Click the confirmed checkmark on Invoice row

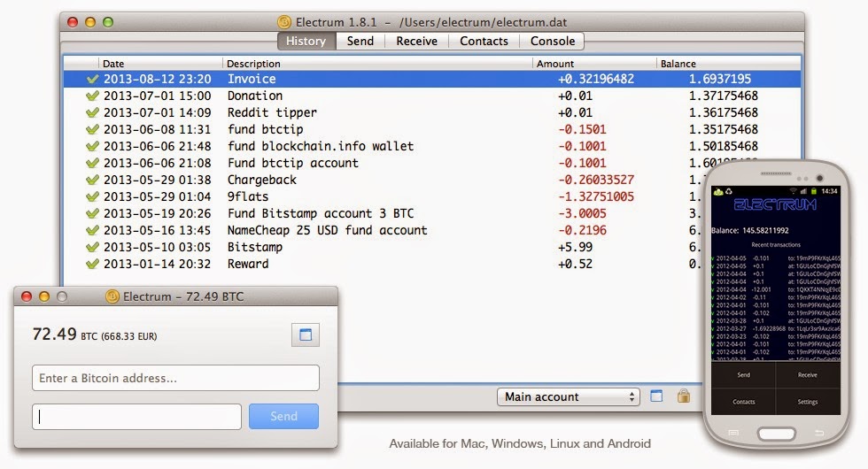pyautogui.click(x=92, y=79)
